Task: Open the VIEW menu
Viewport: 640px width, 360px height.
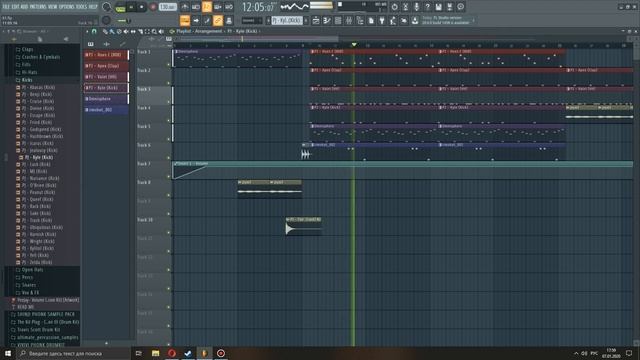Action: click(x=53, y=7)
